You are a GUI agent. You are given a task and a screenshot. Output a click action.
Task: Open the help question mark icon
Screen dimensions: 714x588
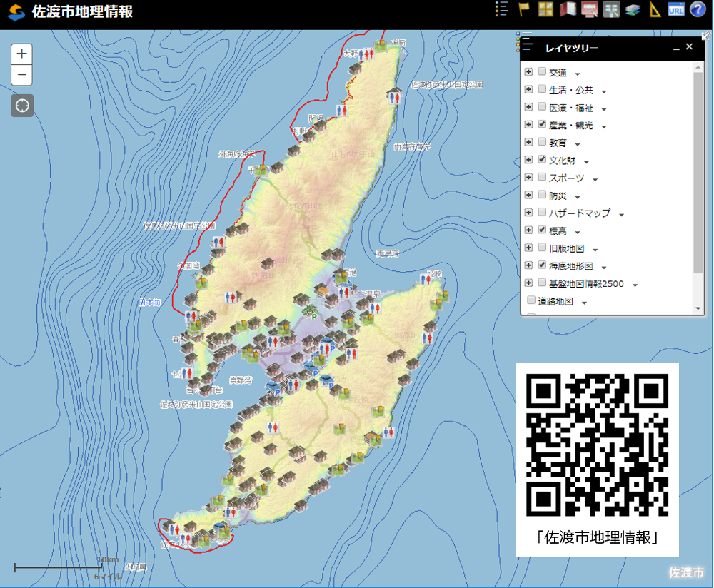coord(697,9)
